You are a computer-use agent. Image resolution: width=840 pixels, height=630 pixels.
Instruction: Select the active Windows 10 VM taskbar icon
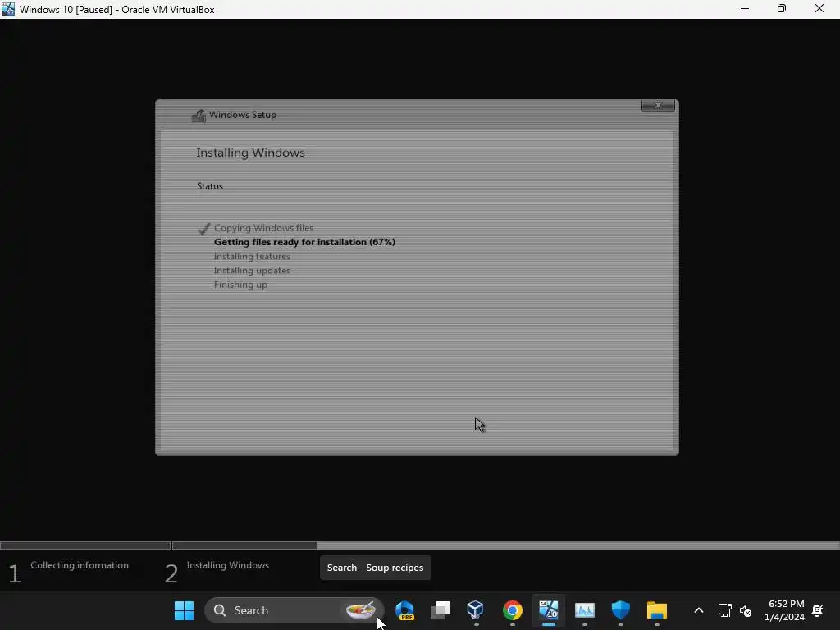point(549,609)
